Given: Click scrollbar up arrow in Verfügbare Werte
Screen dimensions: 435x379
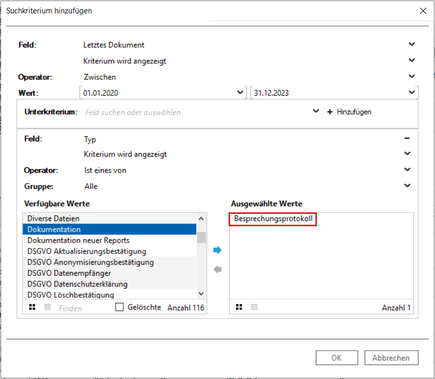Looking at the screenshot, I should (201, 219).
